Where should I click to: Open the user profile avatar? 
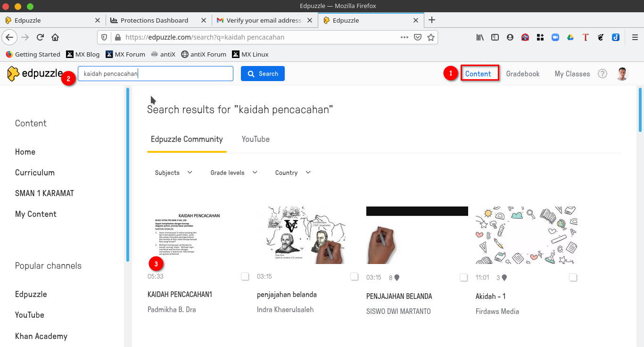pyautogui.click(x=622, y=74)
